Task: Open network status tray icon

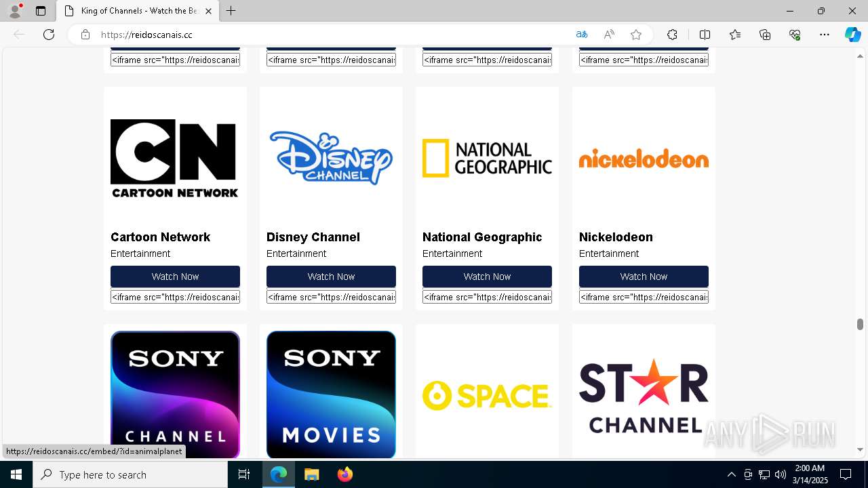Action: (764, 474)
